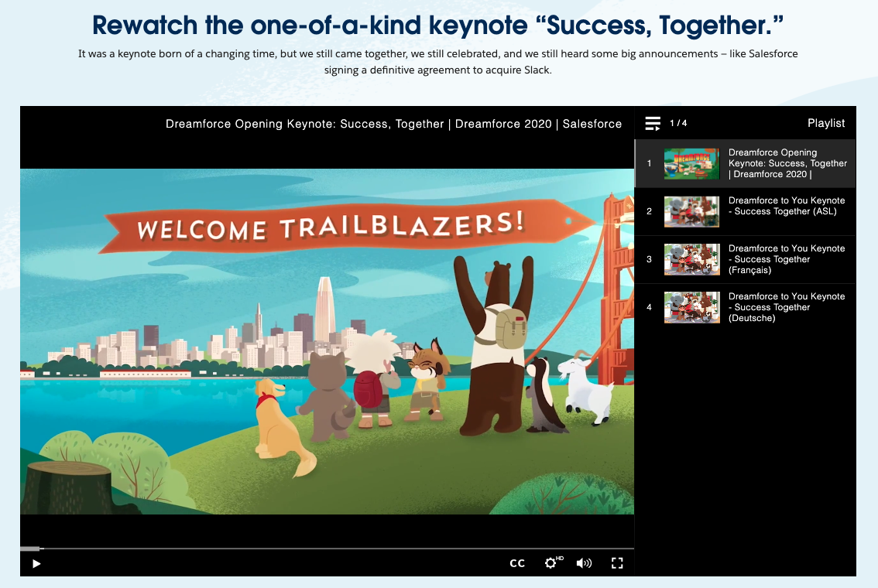Viewport: 878px width, 588px height.
Task: Select Dreamforce Opening Keynote playlist item
Action: 746,163
